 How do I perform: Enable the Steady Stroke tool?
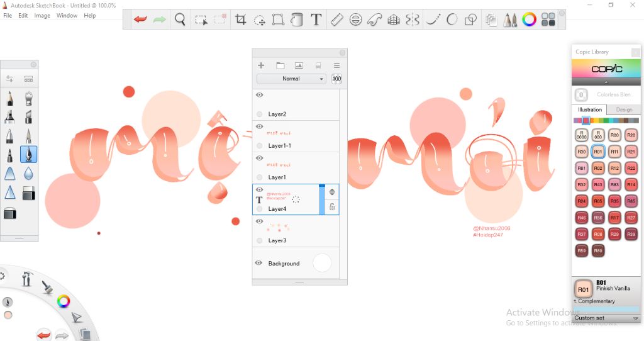(x=433, y=20)
